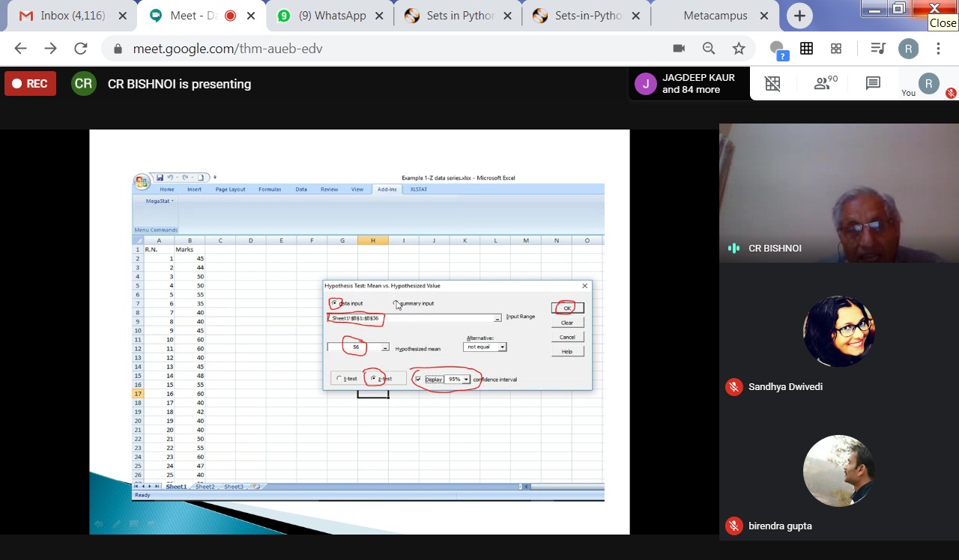Open the MegaStat dropdown in the ribbon
The width and height of the screenshot is (959, 560).
160,201
